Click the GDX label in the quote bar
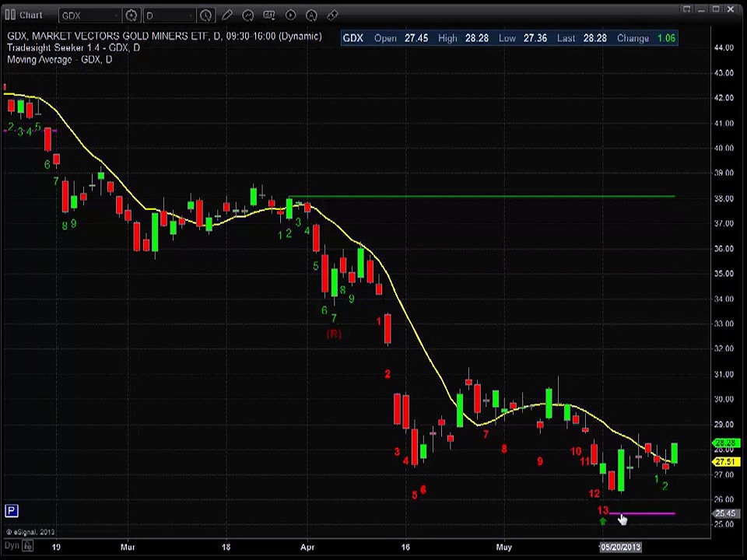 coord(353,38)
